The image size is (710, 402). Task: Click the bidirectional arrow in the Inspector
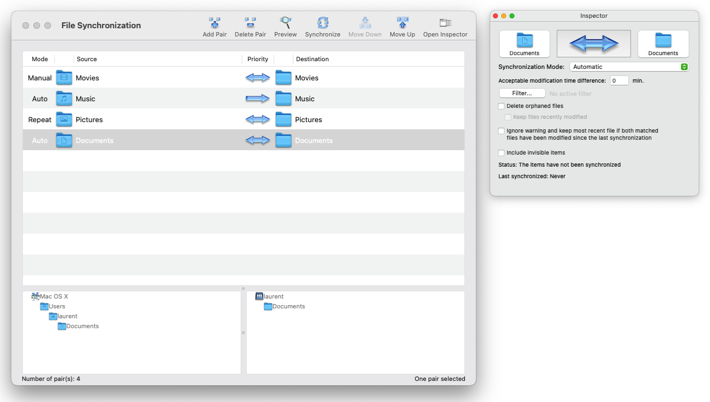pyautogui.click(x=593, y=43)
